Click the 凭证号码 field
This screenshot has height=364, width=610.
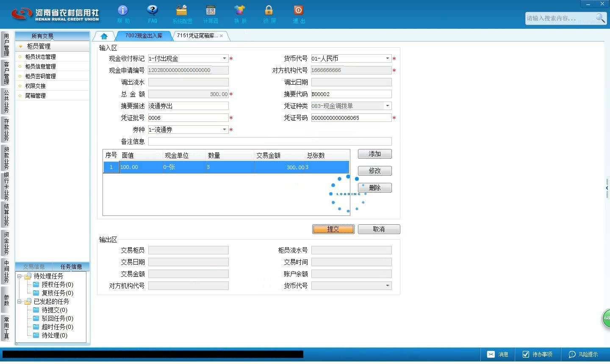351,118
